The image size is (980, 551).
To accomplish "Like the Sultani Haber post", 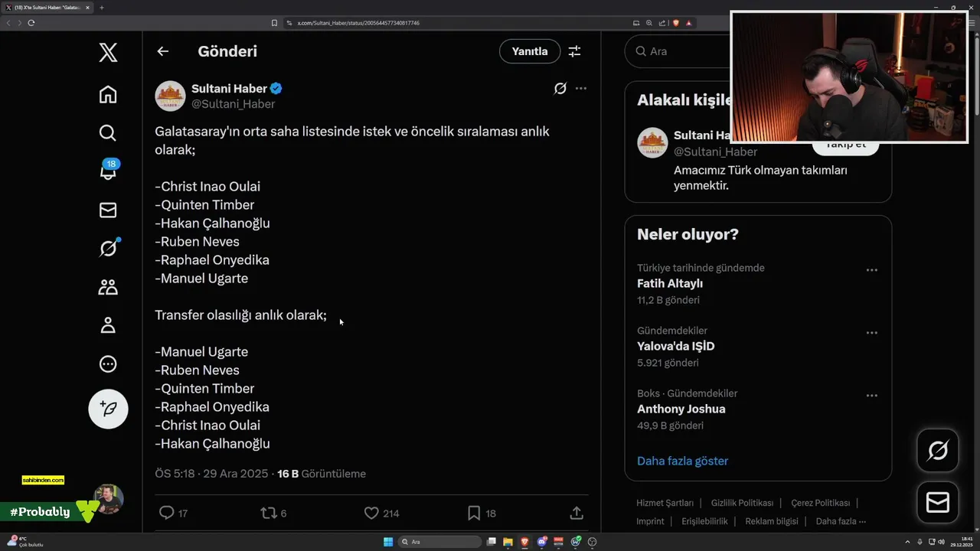I will coord(371,513).
